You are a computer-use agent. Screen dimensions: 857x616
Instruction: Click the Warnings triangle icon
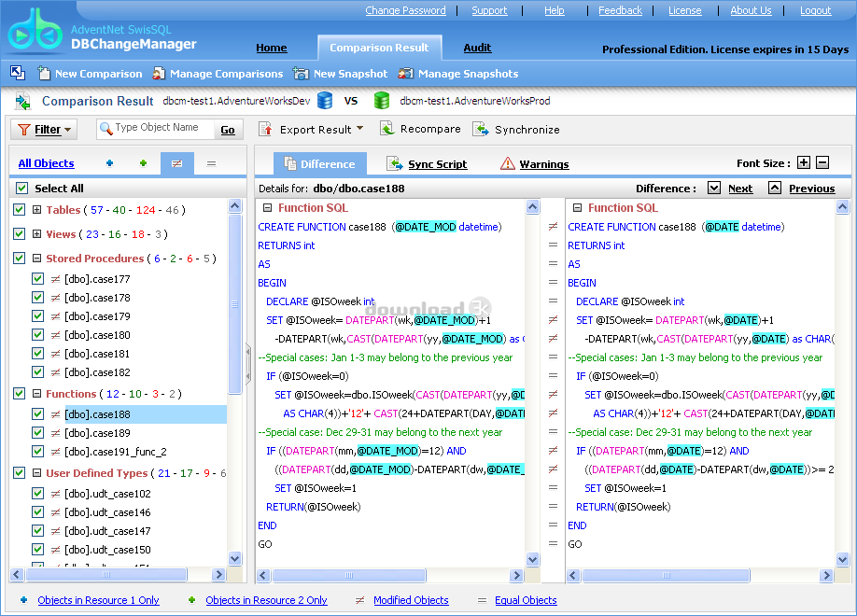(x=508, y=163)
